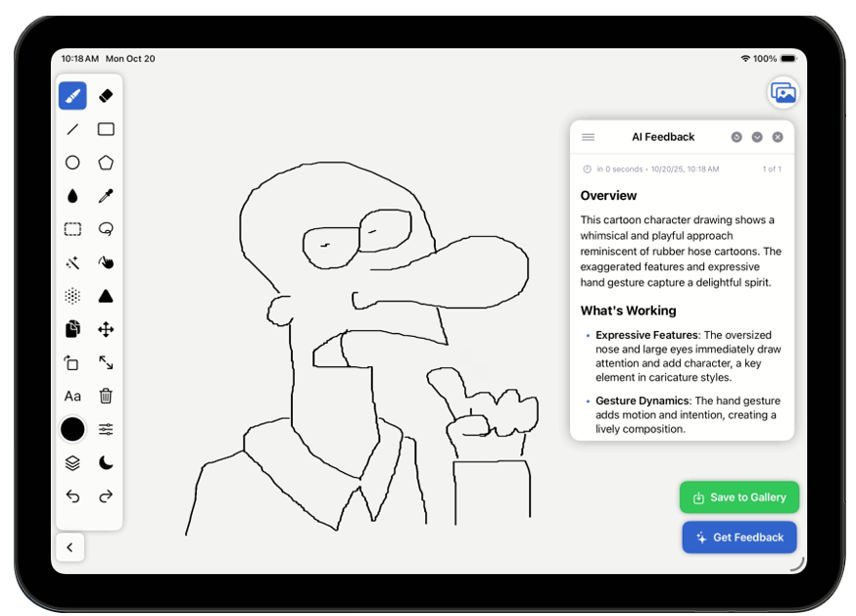Select the rectangular marquee selection tool

point(72,229)
